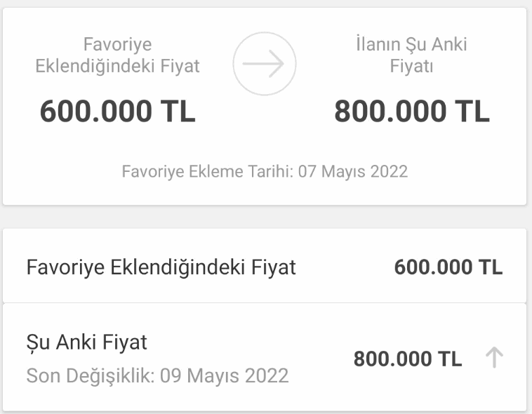
Task: Click the 600.000 TL value in list row
Action: pyautogui.click(x=448, y=267)
